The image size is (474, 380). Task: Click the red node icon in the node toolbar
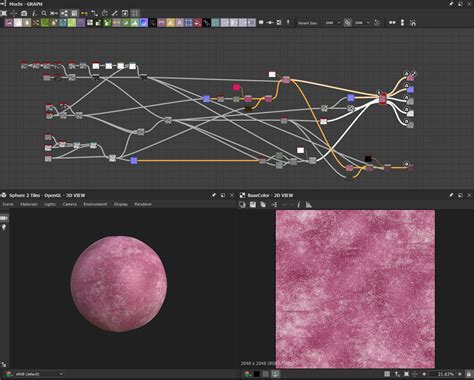(x=198, y=23)
